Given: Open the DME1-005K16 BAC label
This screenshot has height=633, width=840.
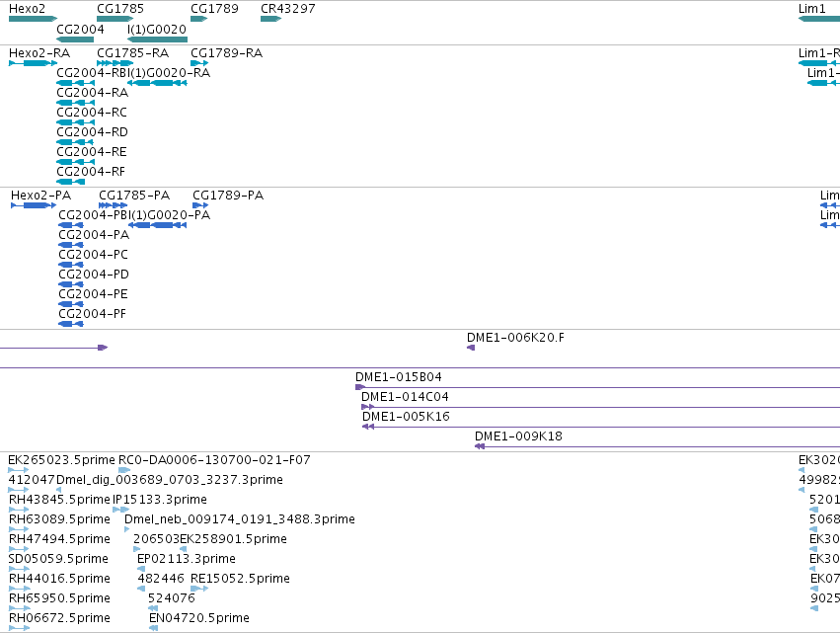Looking at the screenshot, I should coord(406,417).
